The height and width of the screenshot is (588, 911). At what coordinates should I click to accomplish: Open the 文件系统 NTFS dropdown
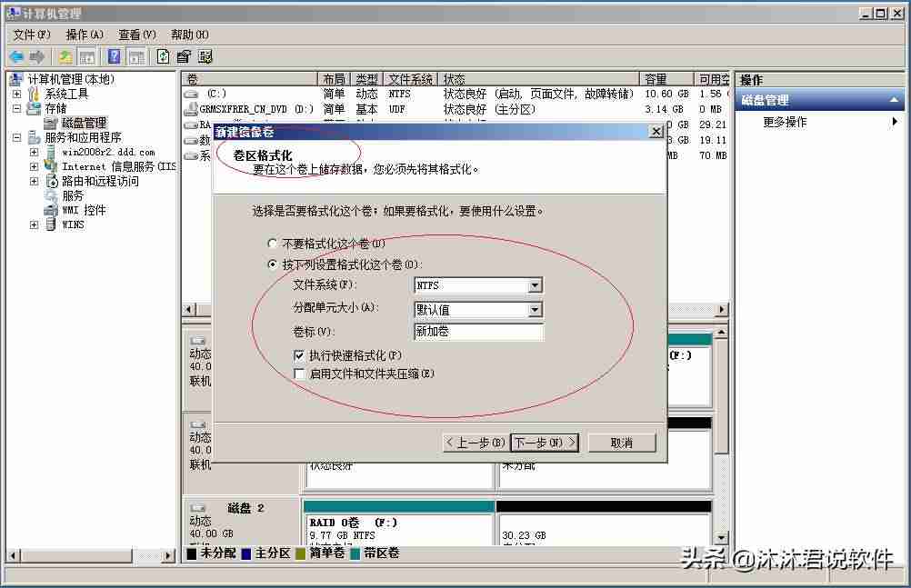click(x=536, y=285)
